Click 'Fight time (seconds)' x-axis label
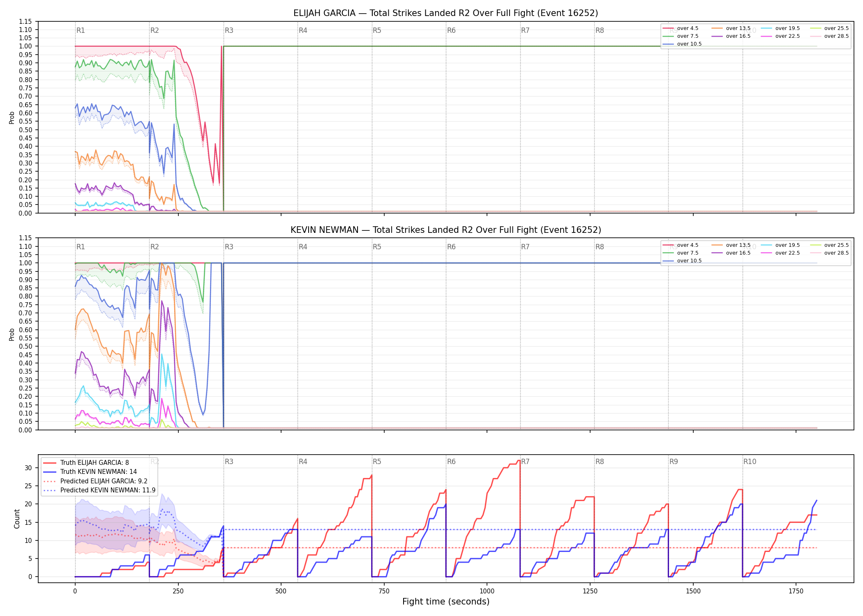The width and height of the screenshot is (863, 616). pos(446,602)
